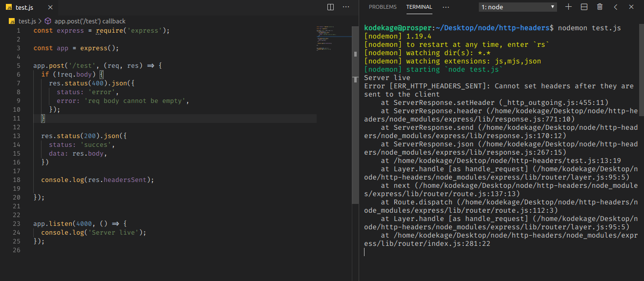Screen dimensions: 644x281
Task: Open app.post('/test') callback breadcrumb
Action: click(90, 21)
